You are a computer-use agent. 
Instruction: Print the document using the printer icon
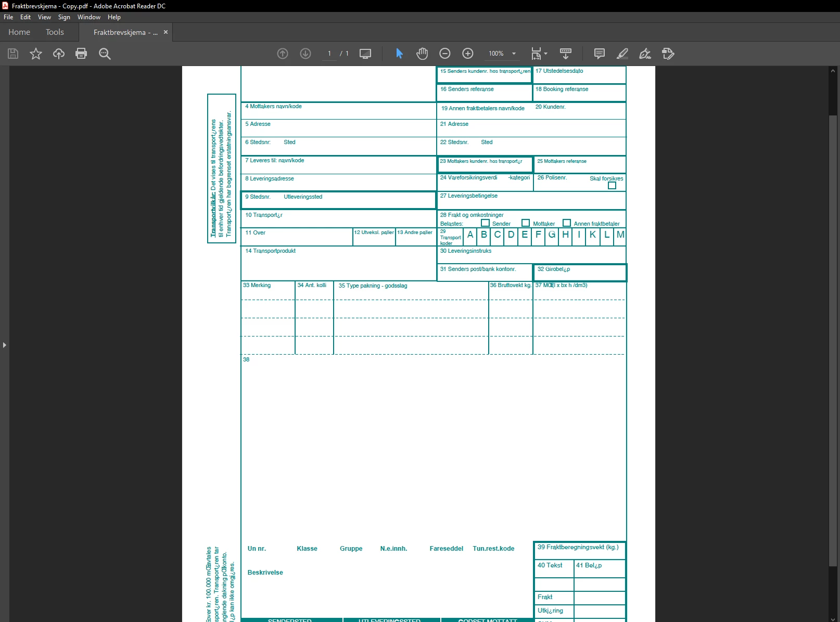point(81,54)
